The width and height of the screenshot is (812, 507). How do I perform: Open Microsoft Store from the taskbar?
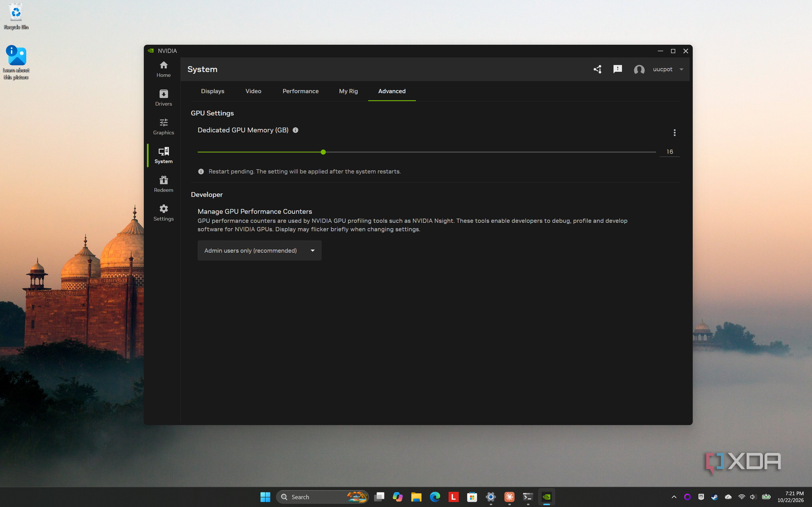pyautogui.click(x=472, y=497)
